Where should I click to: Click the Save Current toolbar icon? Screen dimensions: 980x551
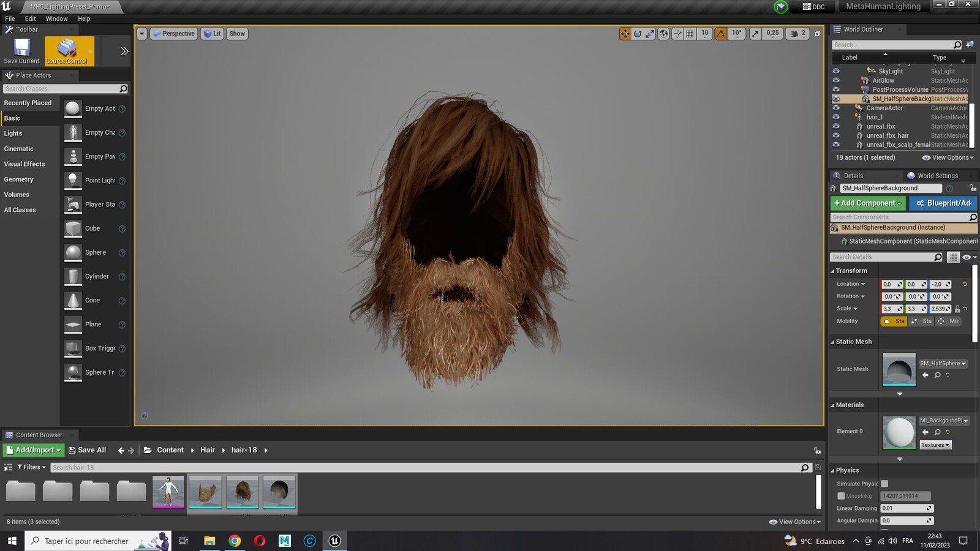(x=21, y=51)
